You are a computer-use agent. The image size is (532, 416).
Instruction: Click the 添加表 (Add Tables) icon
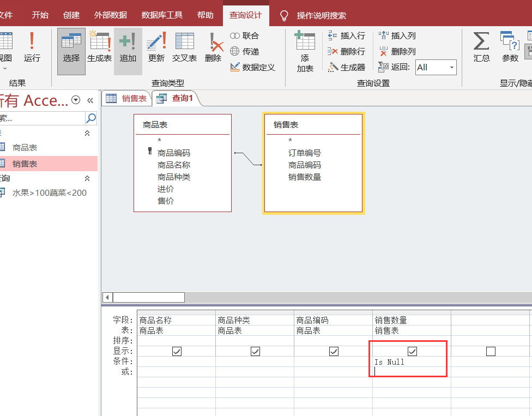pyautogui.click(x=305, y=40)
